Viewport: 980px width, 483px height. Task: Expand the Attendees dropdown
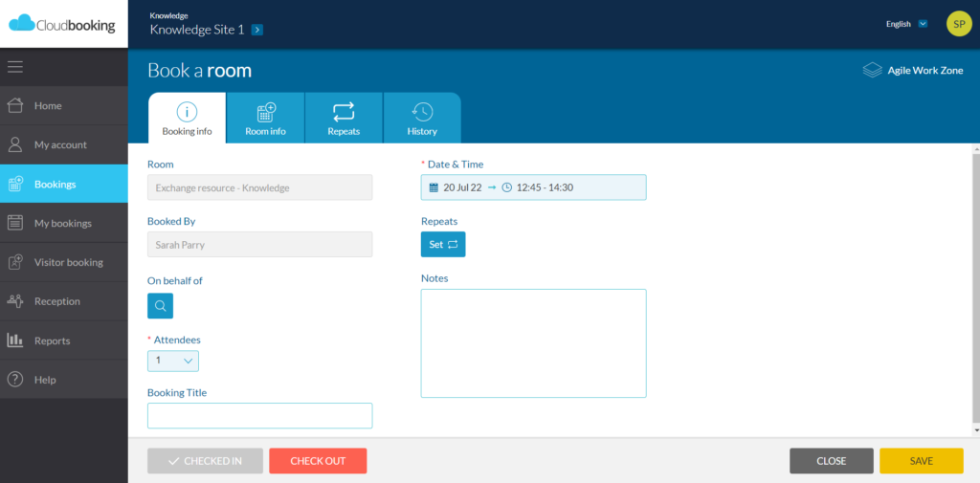173,361
